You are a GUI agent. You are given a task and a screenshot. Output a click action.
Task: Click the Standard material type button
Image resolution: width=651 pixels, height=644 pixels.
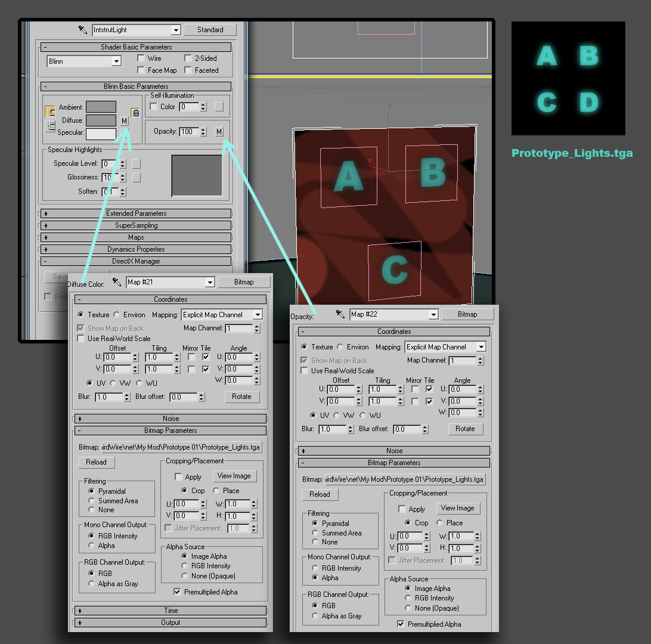[x=210, y=29]
